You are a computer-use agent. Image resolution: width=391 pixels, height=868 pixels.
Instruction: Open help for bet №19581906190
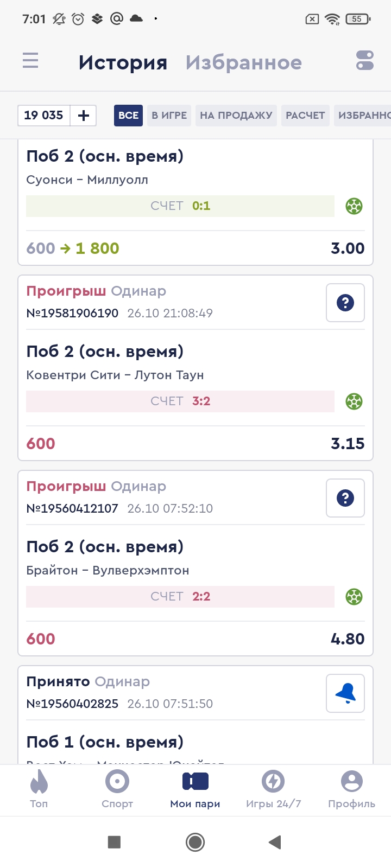coord(345,303)
